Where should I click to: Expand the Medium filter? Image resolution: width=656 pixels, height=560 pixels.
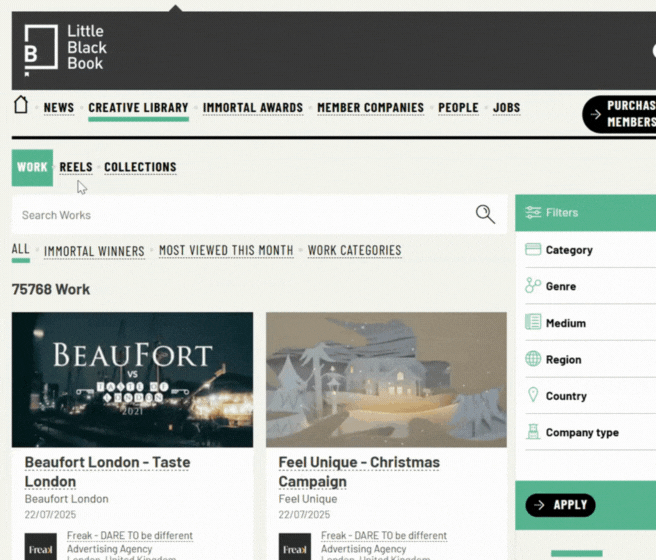coord(590,323)
